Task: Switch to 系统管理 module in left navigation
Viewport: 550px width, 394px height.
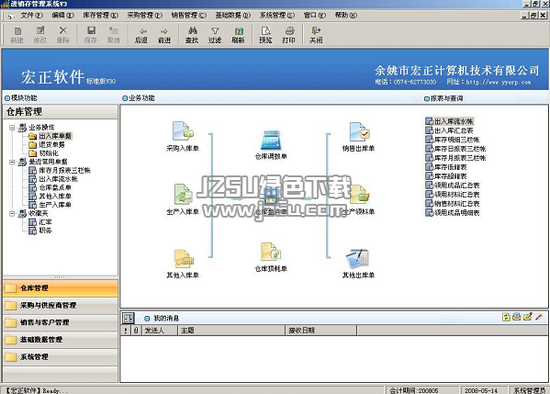Action: pos(60,357)
